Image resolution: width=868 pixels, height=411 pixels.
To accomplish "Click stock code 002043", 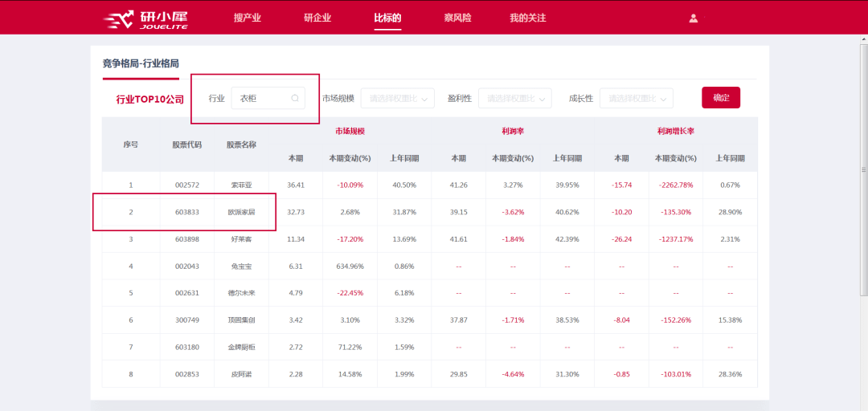I will point(187,267).
